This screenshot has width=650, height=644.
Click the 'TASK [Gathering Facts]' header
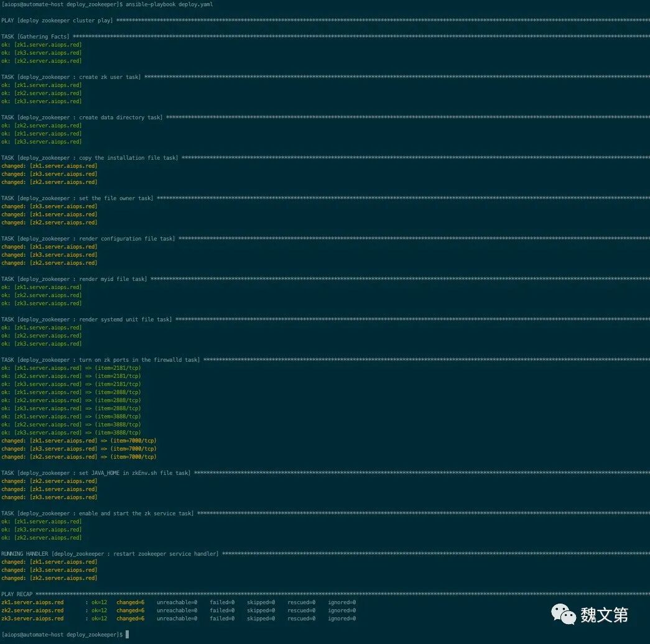point(35,37)
